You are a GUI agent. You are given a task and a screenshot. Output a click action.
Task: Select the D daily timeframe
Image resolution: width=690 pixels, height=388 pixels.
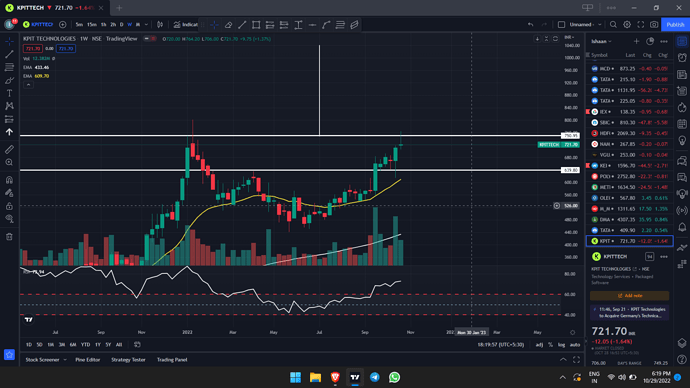click(121, 25)
